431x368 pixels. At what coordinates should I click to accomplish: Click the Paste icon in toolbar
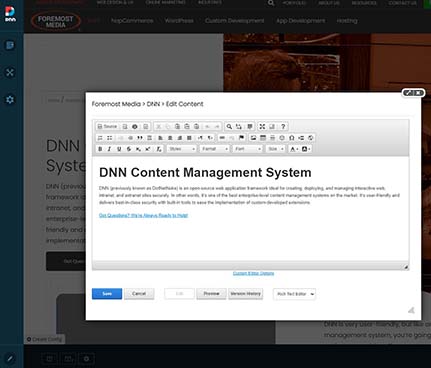177,127
